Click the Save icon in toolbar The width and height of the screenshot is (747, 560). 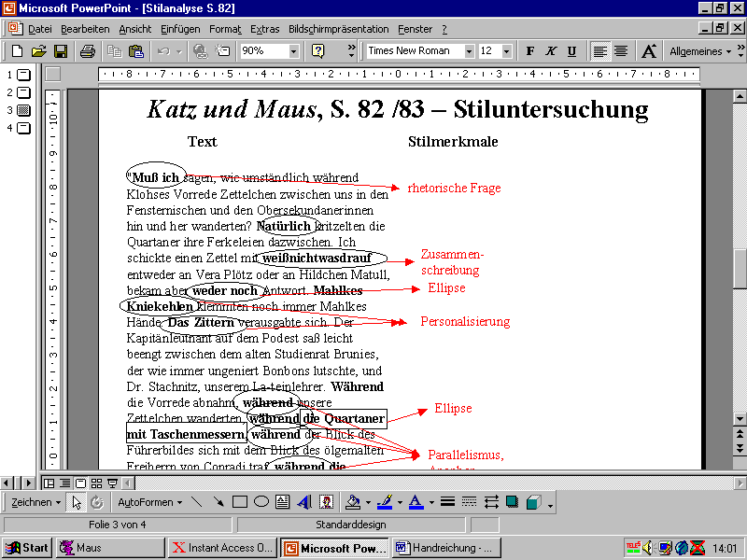(61, 51)
